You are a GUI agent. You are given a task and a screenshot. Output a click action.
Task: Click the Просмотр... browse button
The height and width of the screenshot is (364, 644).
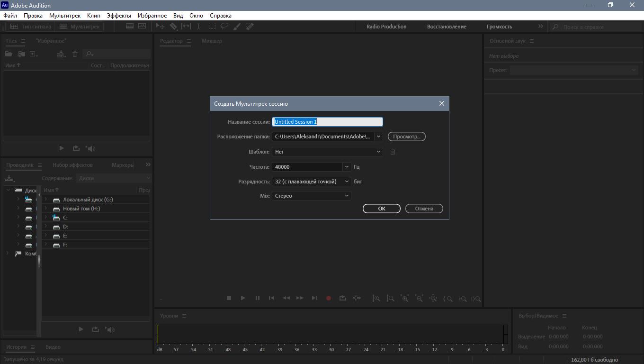coord(406,136)
